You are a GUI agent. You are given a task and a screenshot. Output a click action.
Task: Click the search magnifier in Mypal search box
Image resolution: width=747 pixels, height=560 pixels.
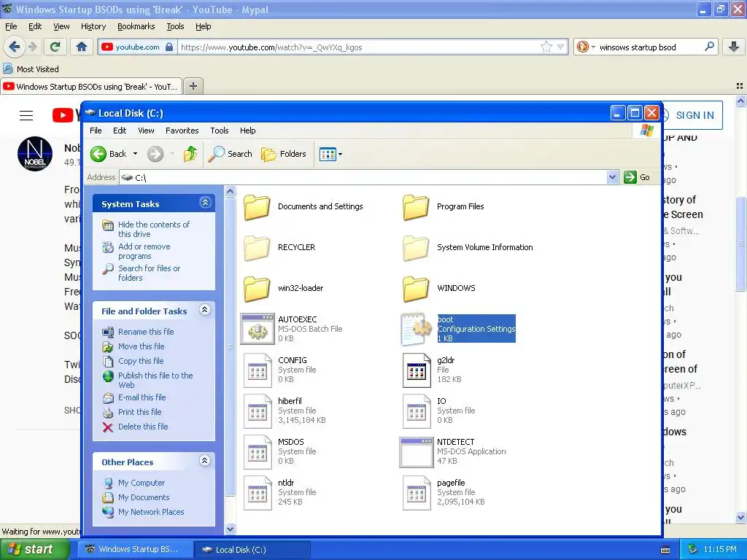tap(709, 47)
